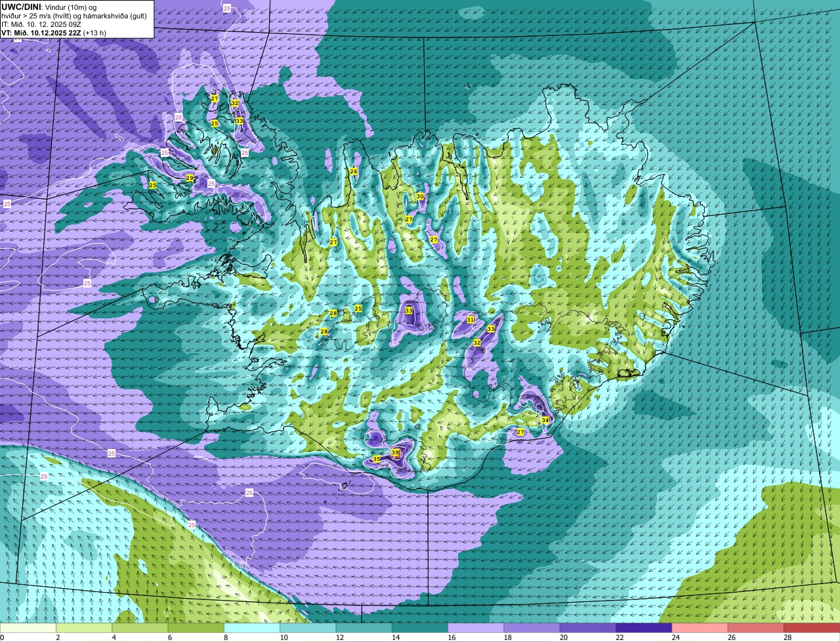
Task: Click the color scale number 20
Action: pyautogui.click(x=563, y=637)
